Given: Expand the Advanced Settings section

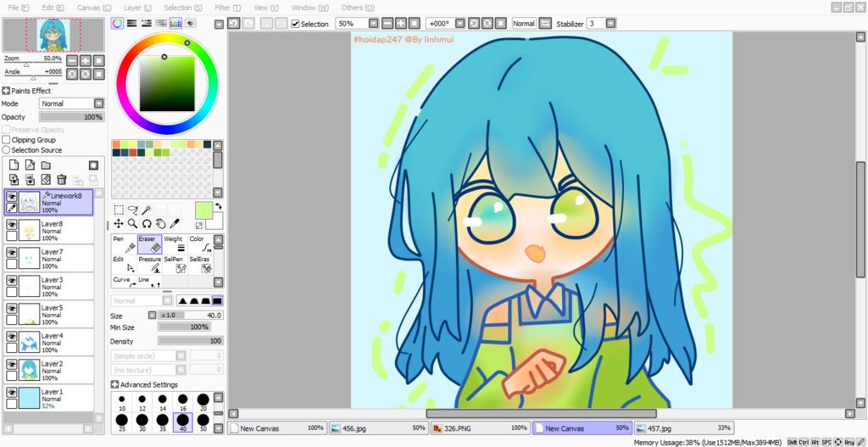Looking at the screenshot, I should point(114,384).
